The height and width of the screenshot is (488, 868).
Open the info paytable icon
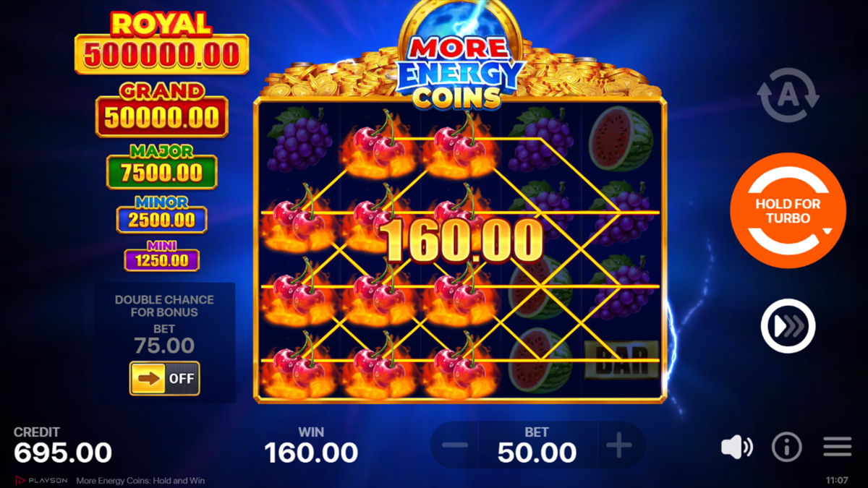click(x=787, y=448)
